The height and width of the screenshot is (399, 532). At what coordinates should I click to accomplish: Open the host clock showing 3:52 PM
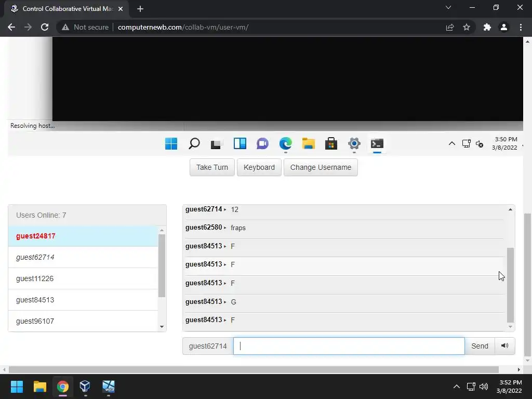[509, 387]
